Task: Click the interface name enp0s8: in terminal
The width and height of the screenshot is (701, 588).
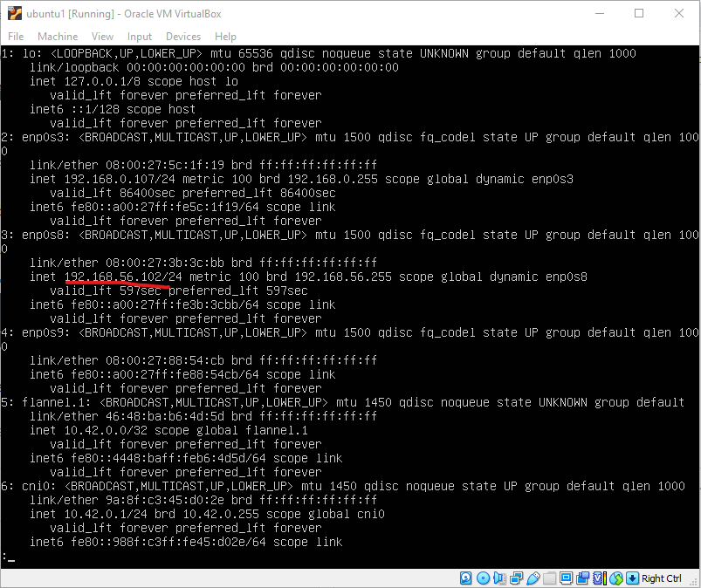Action: point(46,235)
